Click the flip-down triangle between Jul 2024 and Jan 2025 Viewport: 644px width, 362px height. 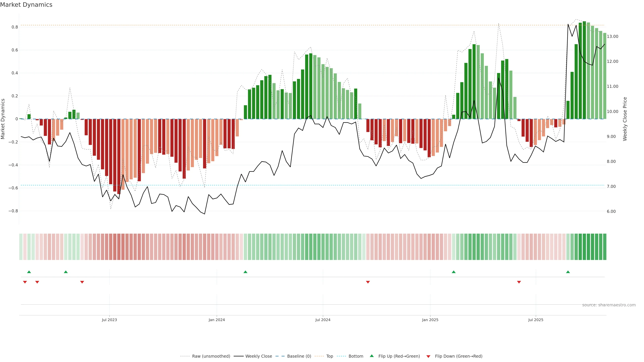click(x=368, y=282)
